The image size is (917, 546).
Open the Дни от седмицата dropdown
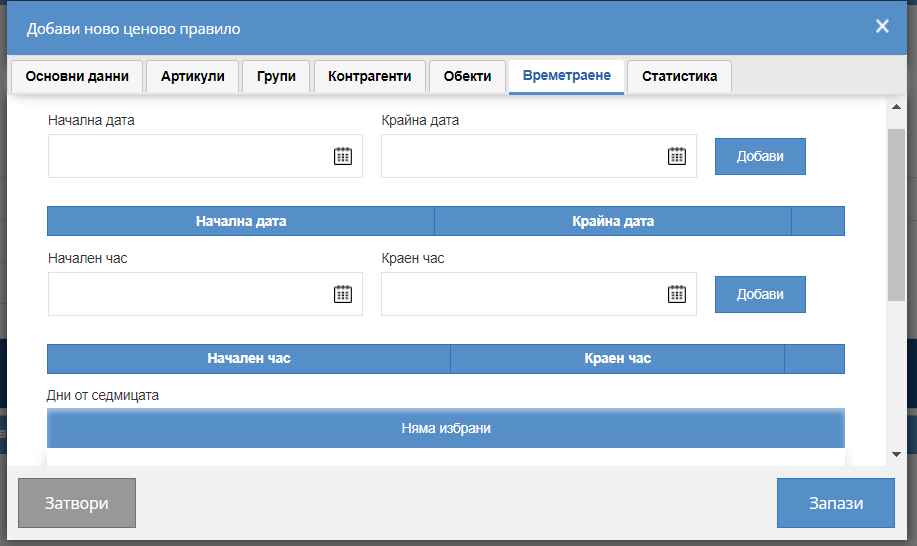tap(446, 428)
